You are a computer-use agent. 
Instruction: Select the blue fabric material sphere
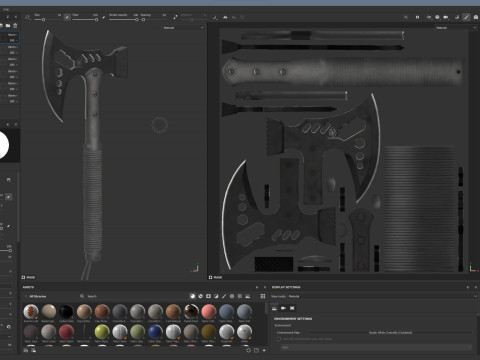tap(155, 332)
